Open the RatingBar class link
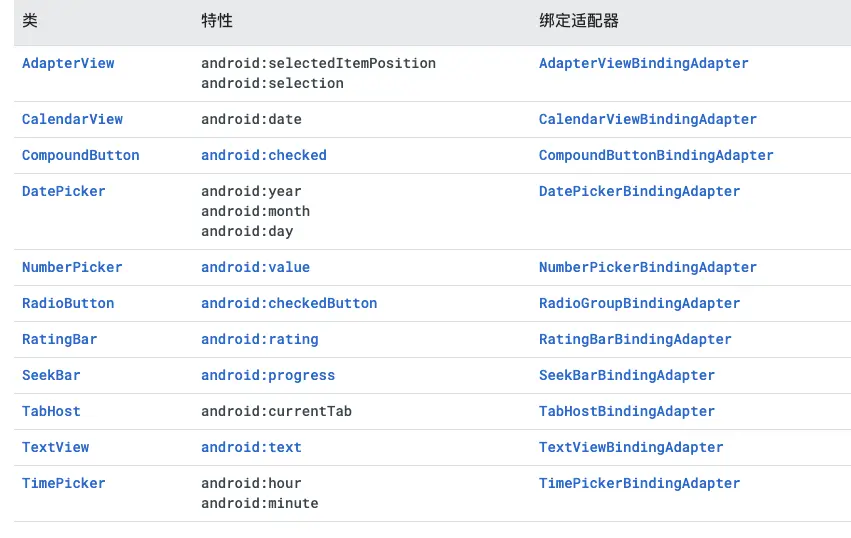This screenshot has width=851, height=538. pos(60,339)
